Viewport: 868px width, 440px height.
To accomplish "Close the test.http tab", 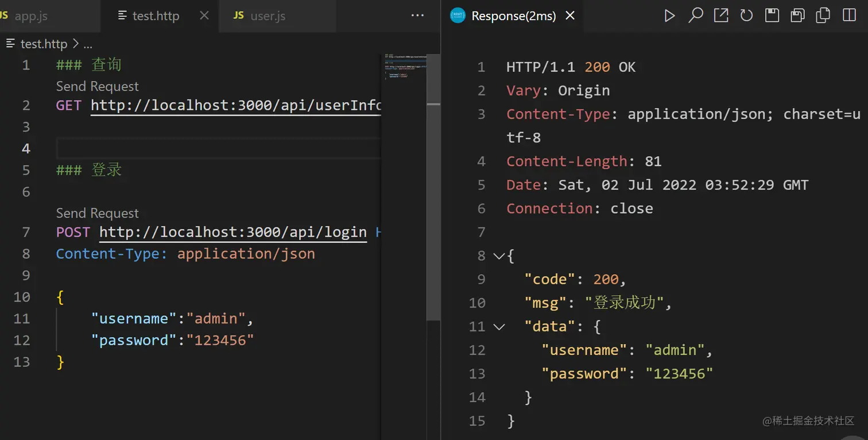I will click(x=204, y=16).
